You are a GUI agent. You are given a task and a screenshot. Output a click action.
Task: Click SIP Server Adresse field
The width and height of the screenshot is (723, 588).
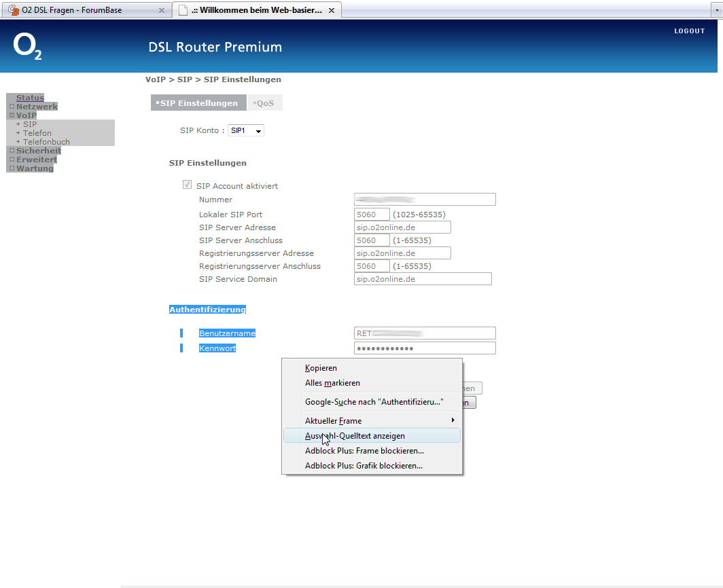pos(402,227)
